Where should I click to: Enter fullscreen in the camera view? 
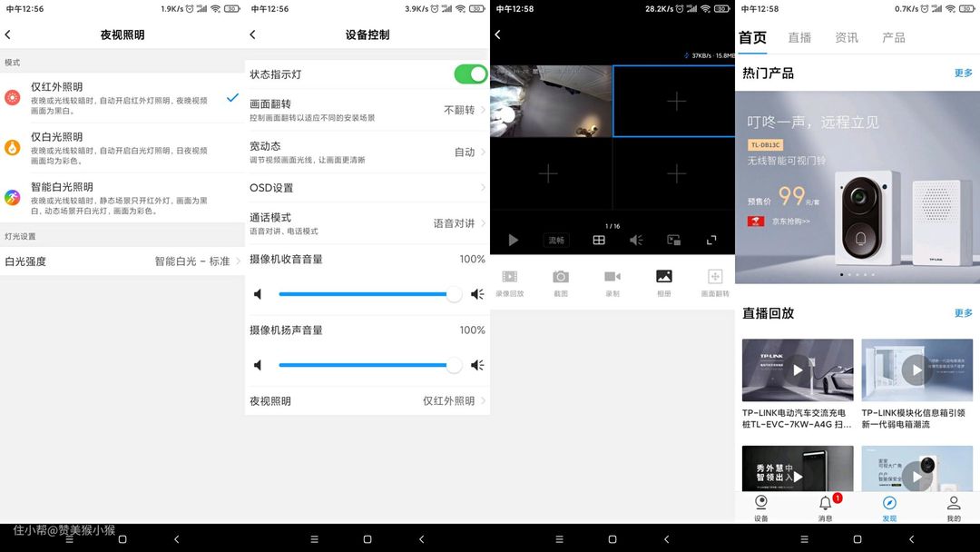[x=711, y=240]
